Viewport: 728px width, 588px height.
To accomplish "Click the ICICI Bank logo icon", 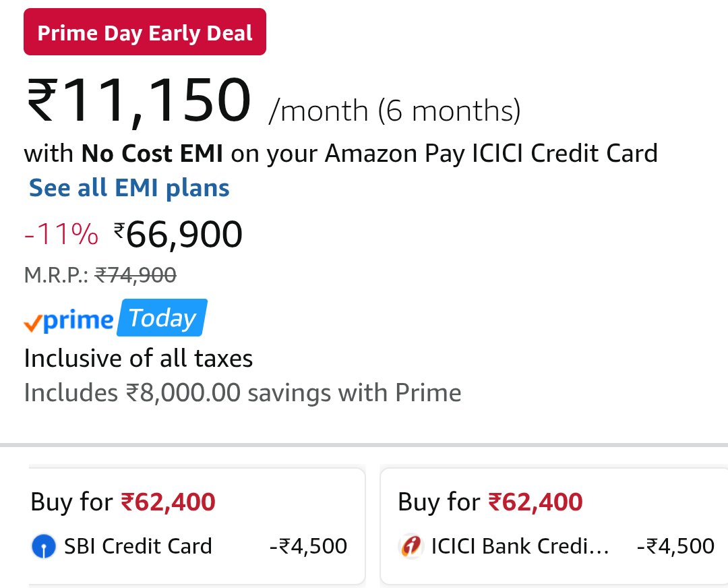I will (x=410, y=546).
